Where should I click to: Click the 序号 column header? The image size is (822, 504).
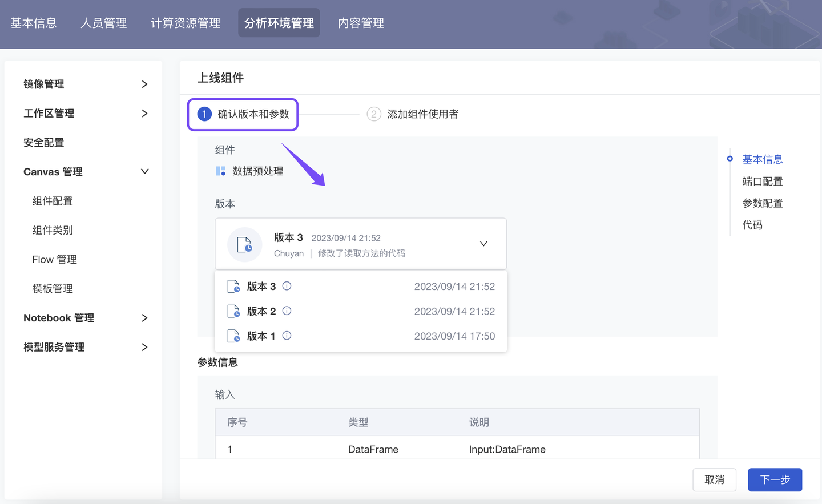click(x=237, y=422)
